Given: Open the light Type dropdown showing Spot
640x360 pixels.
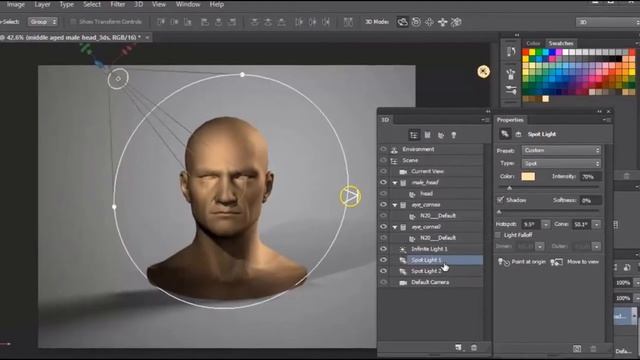Looking at the screenshot, I should point(561,163).
